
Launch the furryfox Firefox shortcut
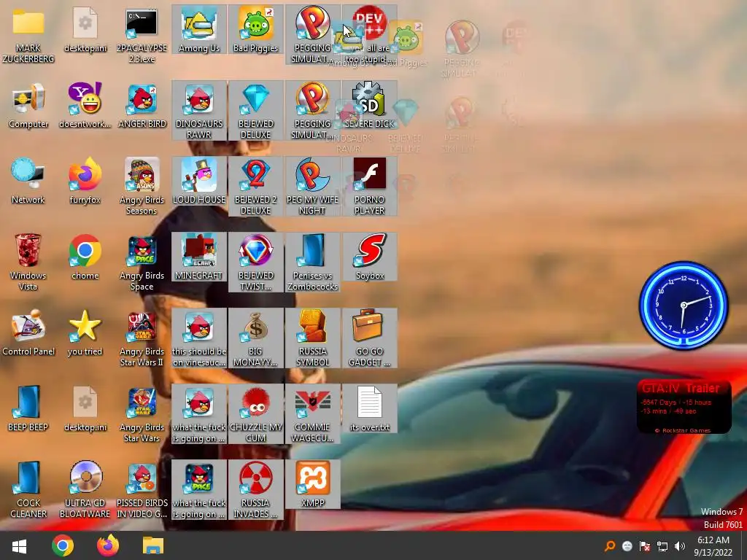(x=85, y=182)
